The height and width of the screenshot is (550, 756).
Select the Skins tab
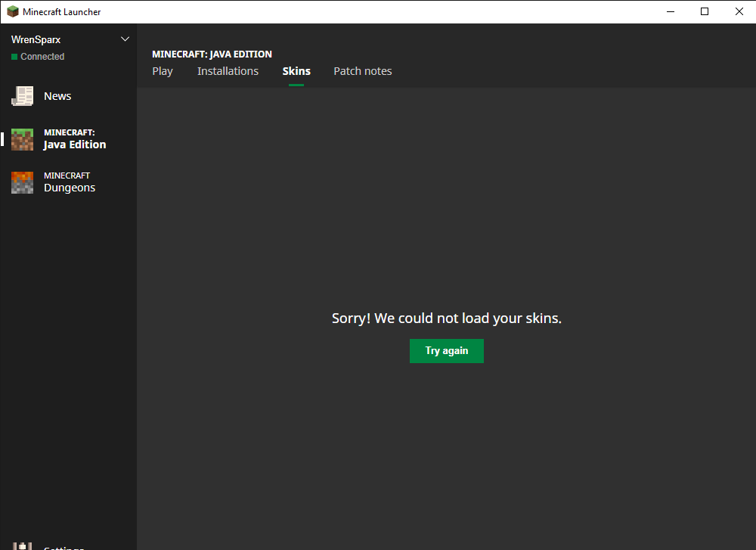click(296, 71)
